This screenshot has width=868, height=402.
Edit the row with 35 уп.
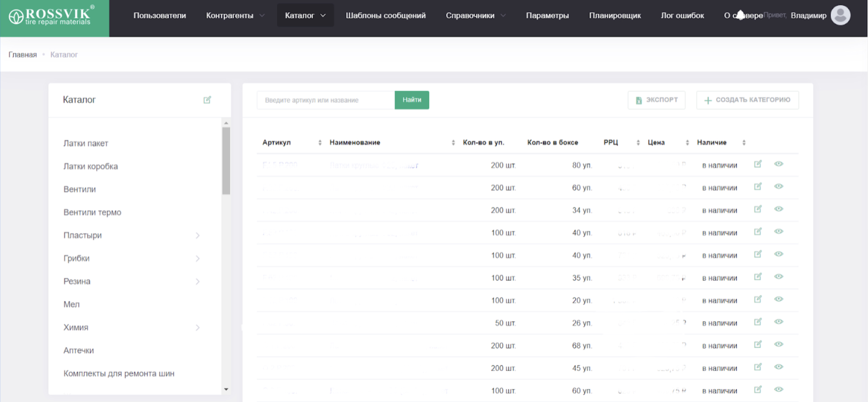[x=758, y=277]
